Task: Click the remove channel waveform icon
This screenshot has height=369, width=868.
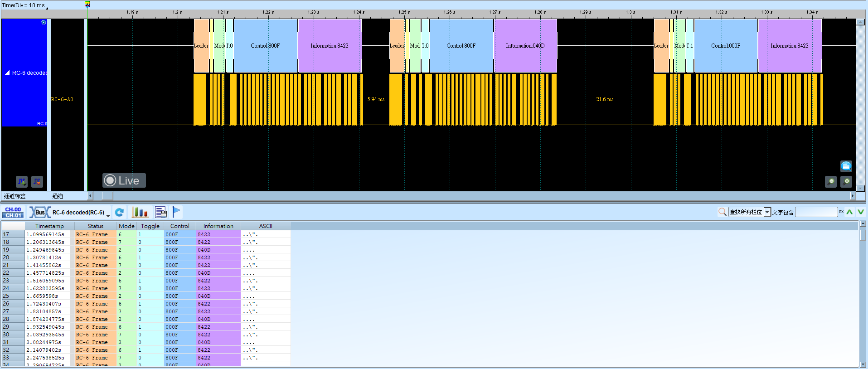Action: coord(37,182)
